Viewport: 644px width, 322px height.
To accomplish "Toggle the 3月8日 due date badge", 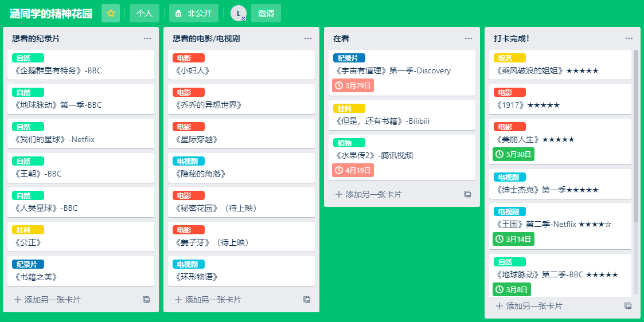I will point(512,289).
